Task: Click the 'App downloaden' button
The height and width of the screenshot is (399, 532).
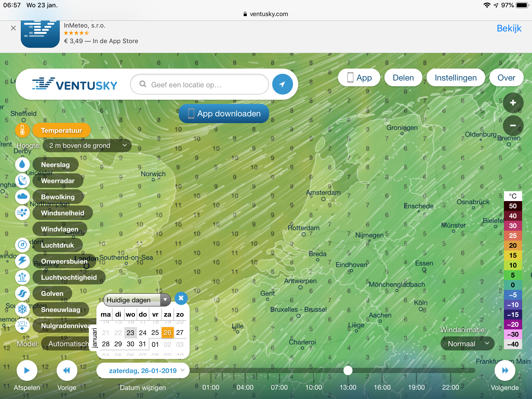Action: coord(224,114)
